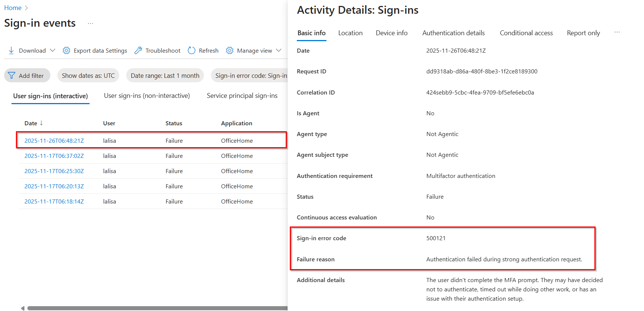Toggle the Date column sort arrow
Screen dimensions: 644x311
[41, 123]
